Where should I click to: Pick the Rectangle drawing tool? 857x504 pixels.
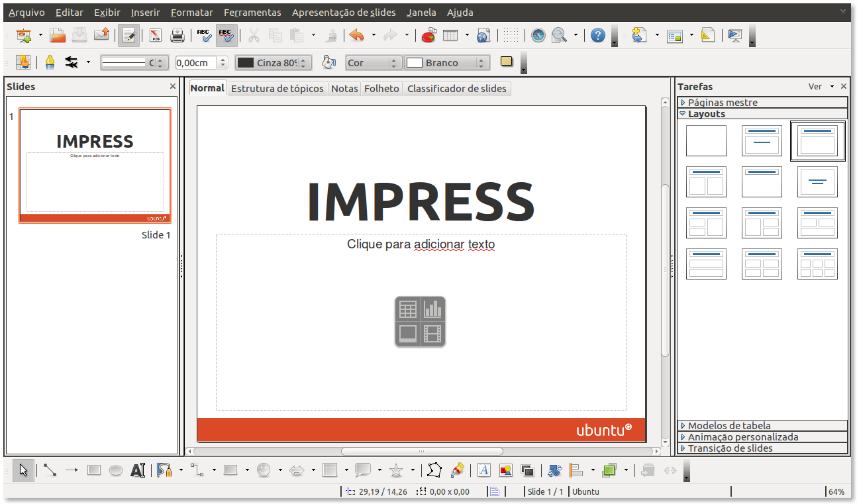pos(94,470)
